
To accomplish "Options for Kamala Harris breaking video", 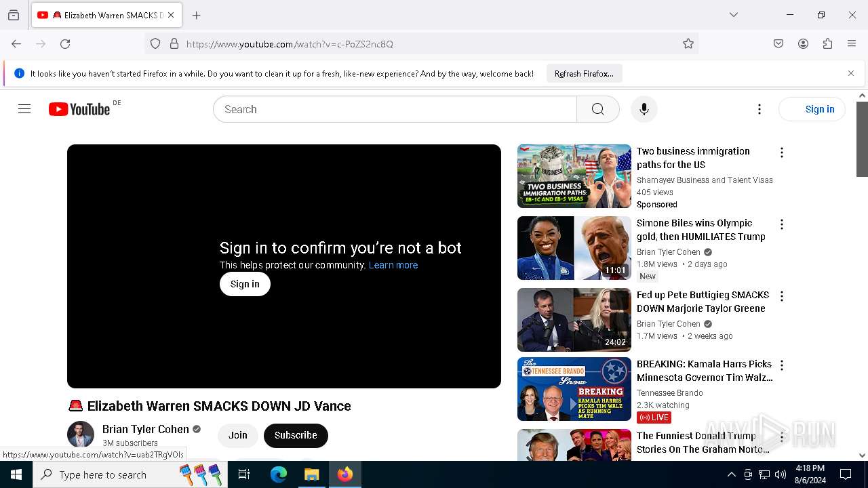I will click(782, 365).
